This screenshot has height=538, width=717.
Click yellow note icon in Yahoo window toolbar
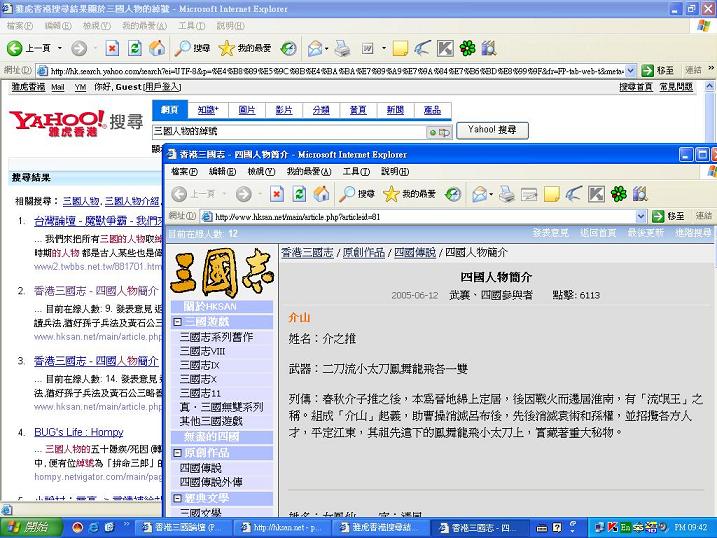coord(400,48)
